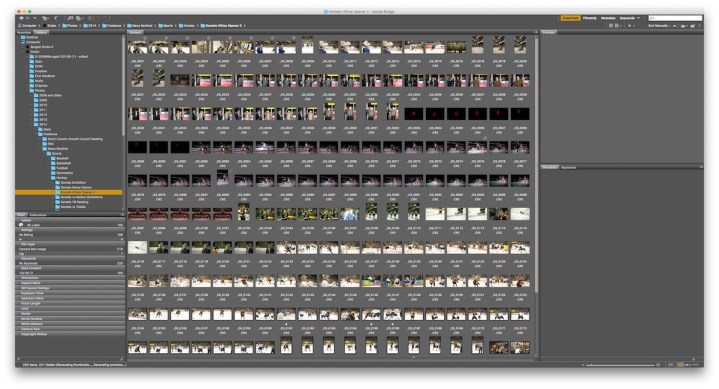Viewport: 719px width, 389px height.
Task: Select the Komets Exhibition folder in tree
Action: [73, 183]
